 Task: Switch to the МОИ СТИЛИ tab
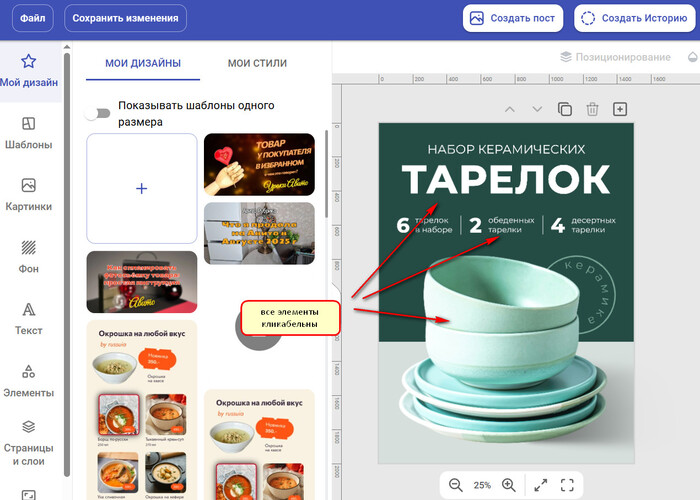pyautogui.click(x=258, y=63)
